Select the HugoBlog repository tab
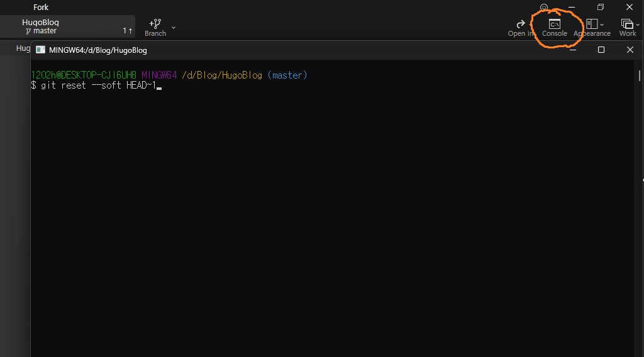644x357 pixels. [40, 23]
